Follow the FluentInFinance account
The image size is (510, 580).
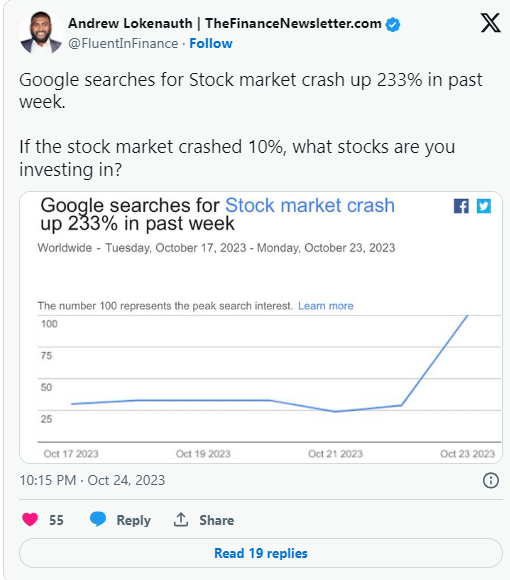click(211, 44)
